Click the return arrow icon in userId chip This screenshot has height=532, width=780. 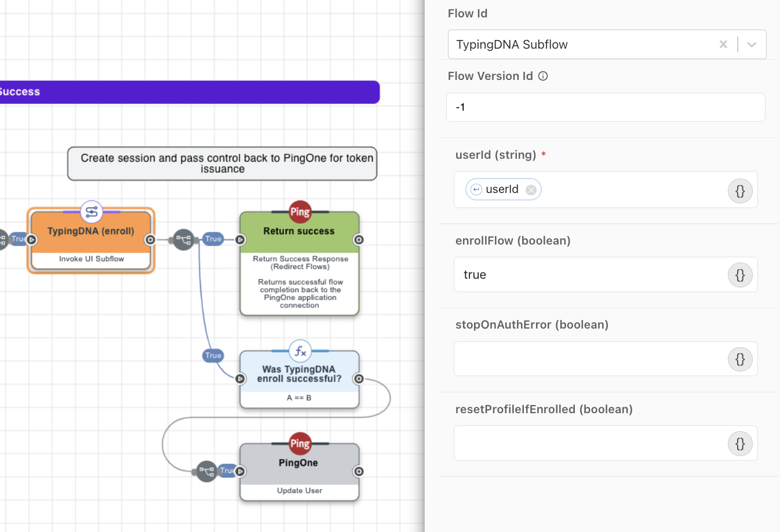pos(476,190)
